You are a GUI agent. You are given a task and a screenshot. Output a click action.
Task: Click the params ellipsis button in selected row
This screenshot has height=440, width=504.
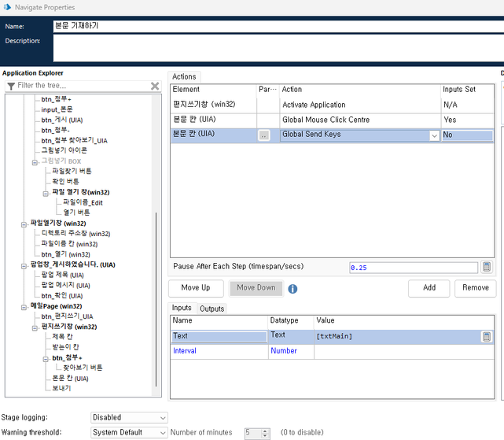(264, 135)
